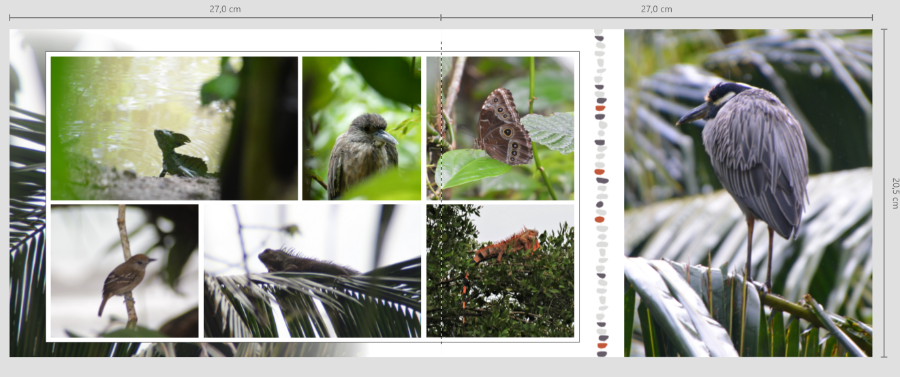Viewport: 900px width, 377px height.
Task: Select the large heron photo on right page
Action: [x=748, y=193]
